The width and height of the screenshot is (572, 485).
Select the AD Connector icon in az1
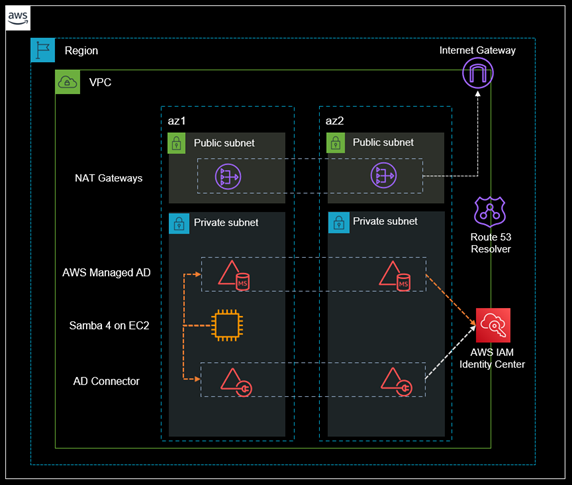click(236, 383)
